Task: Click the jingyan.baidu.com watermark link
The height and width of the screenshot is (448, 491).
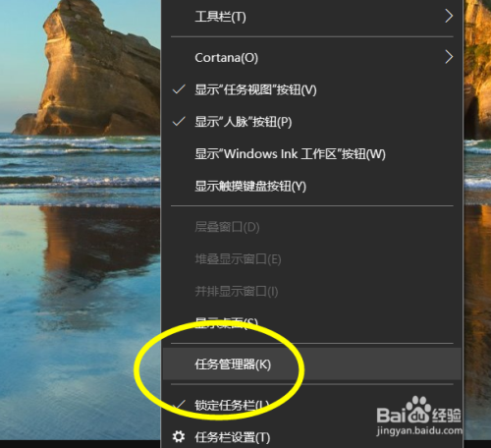Action: pyautogui.click(x=419, y=430)
